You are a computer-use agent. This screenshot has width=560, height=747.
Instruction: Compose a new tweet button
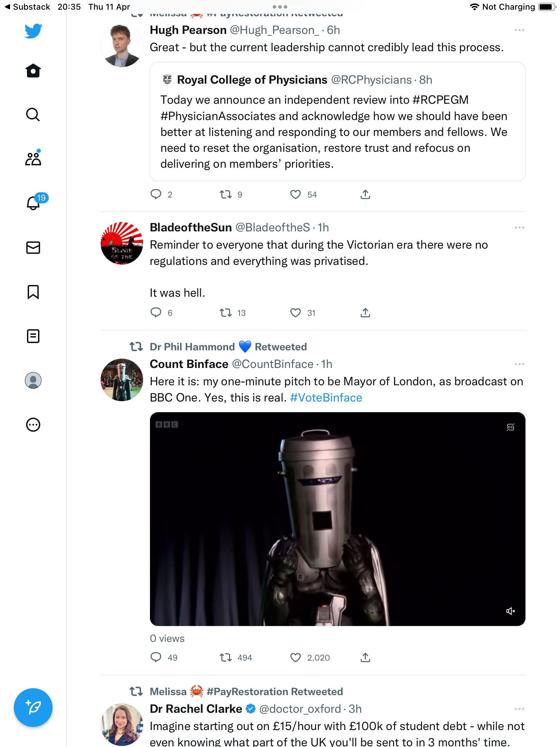(33, 708)
